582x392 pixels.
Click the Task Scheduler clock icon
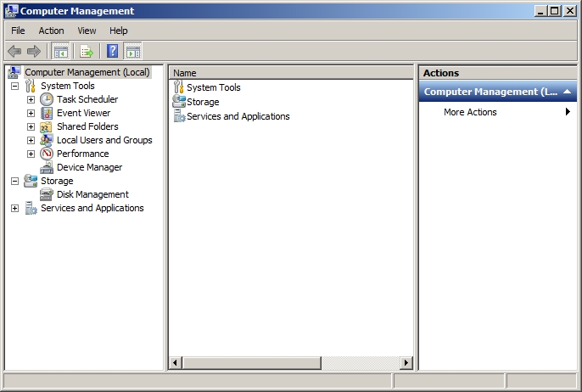click(47, 99)
